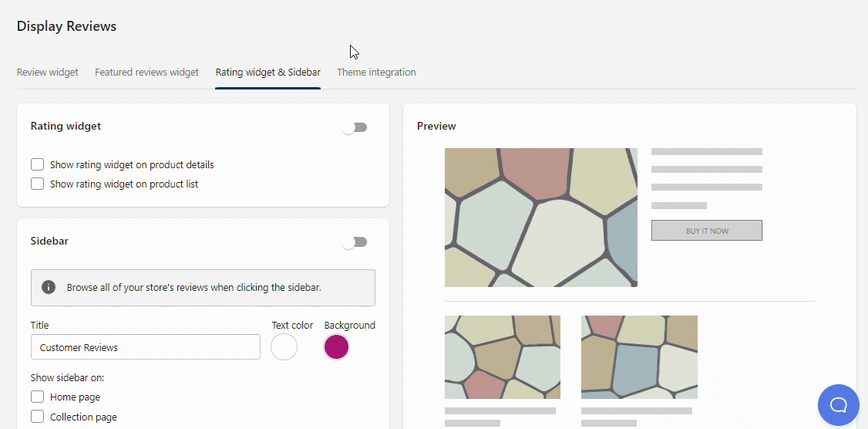This screenshot has width=868, height=429.
Task: Click the info icon in sidebar notice
Action: 49,287
